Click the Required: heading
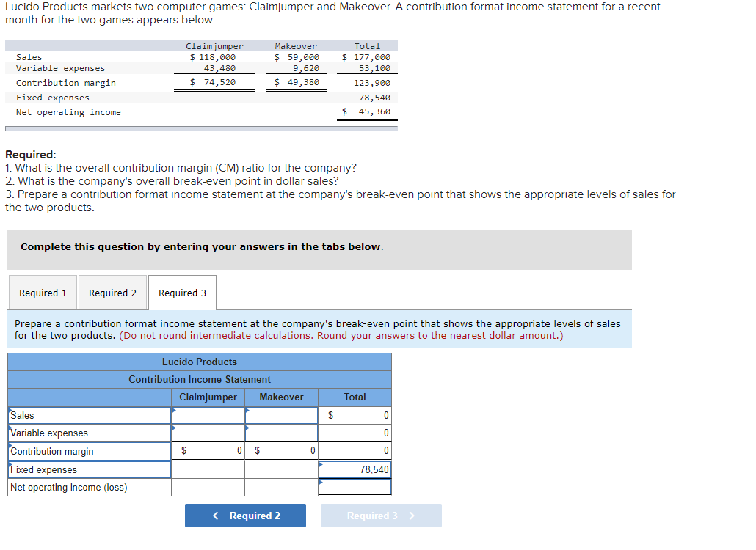 click(x=30, y=155)
